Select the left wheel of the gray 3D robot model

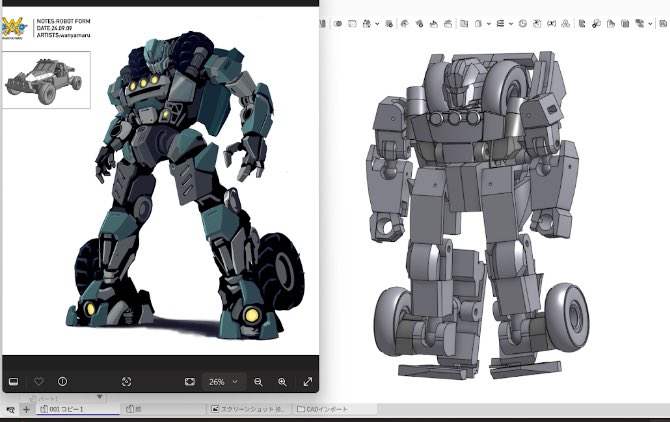coord(392,321)
